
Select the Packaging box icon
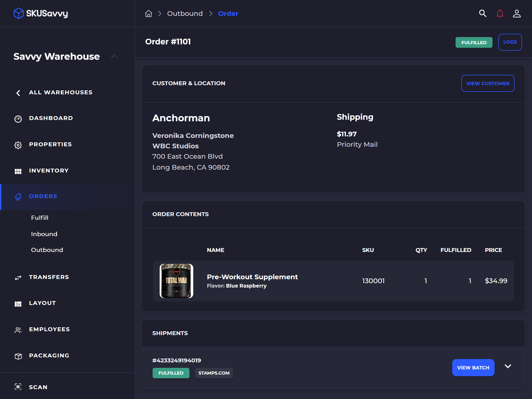18,356
